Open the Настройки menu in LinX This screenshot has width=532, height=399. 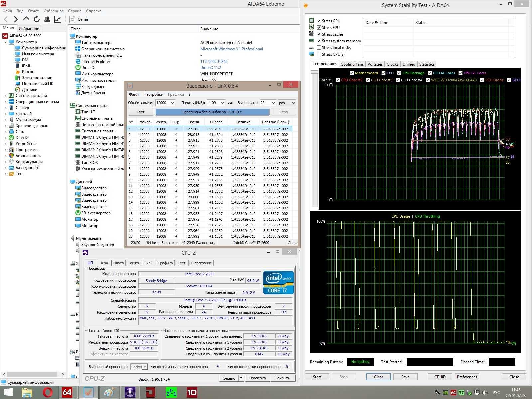click(153, 94)
